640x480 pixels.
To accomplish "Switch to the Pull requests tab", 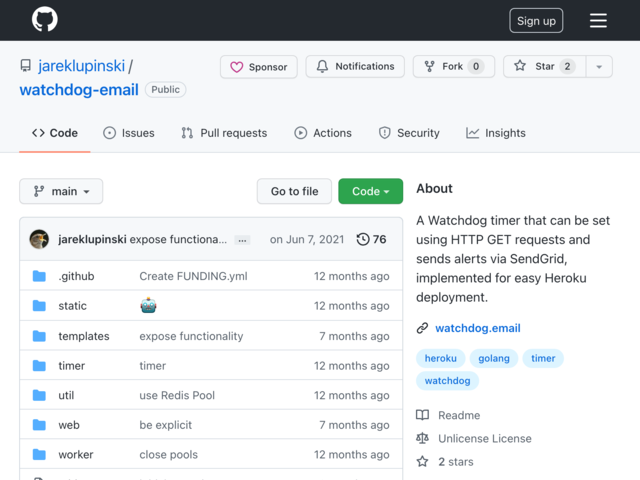I will pyautogui.click(x=224, y=133).
